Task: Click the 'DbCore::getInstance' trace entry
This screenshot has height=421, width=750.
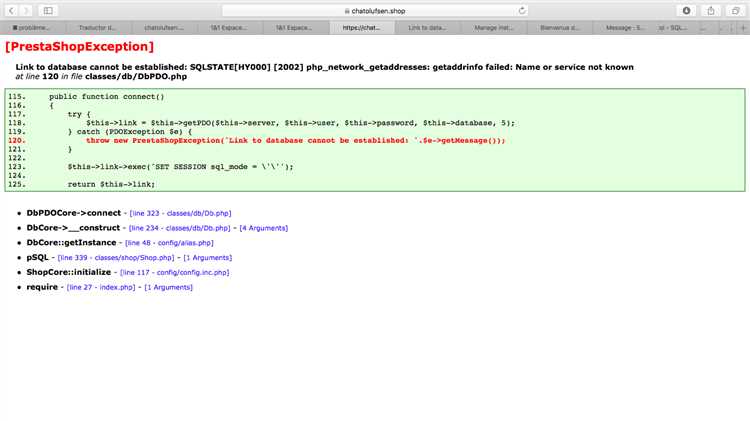Action: pyautogui.click(x=71, y=243)
